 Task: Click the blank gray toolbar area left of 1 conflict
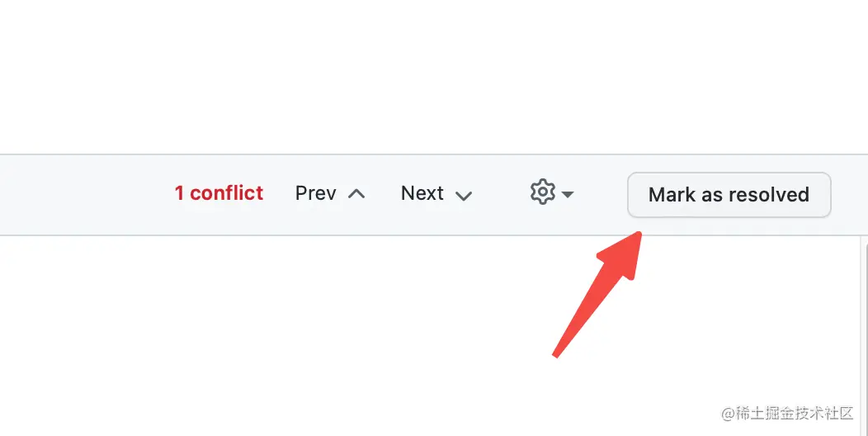(x=83, y=194)
